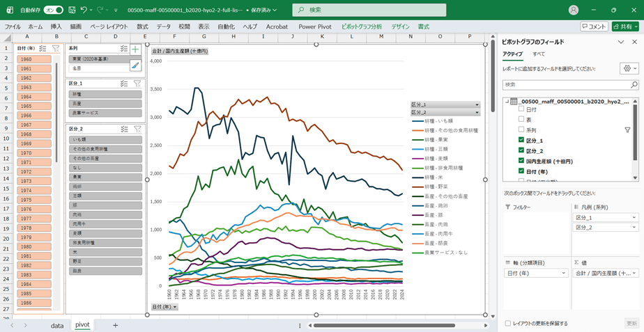644x332 pixels.
Task: Select the 1970 item in year slicer
Action: pyautogui.click(x=33, y=153)
